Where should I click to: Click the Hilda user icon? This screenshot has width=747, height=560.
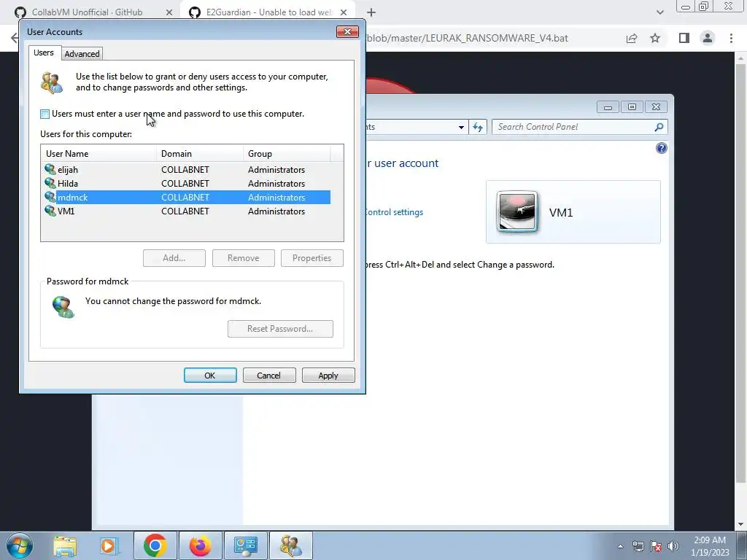50,183
